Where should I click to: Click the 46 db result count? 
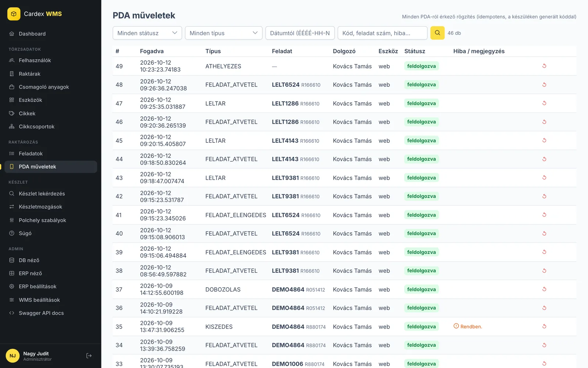click(454, 33)
